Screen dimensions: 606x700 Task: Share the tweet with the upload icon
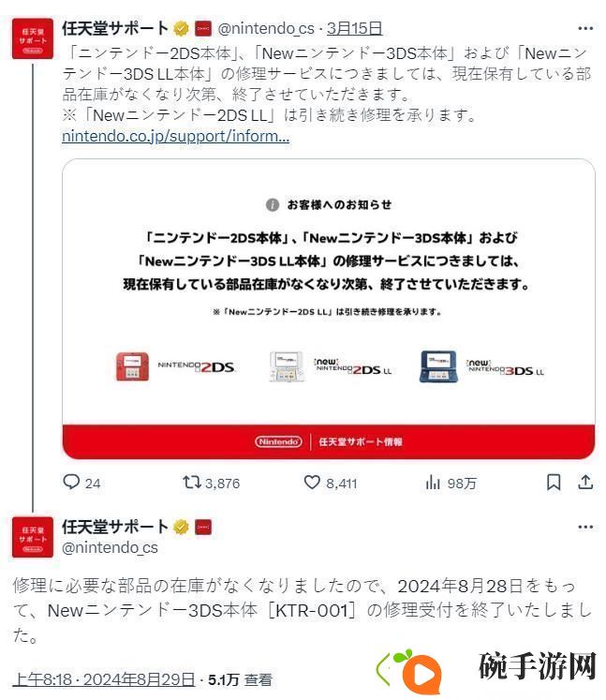[585, 483]
